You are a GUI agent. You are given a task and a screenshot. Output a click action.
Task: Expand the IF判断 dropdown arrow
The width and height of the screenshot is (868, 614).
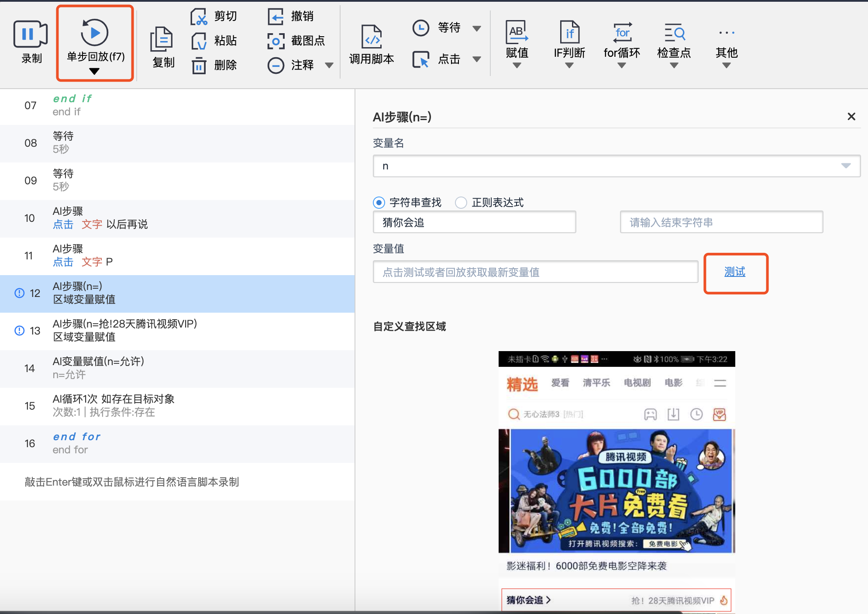[569, 66]
